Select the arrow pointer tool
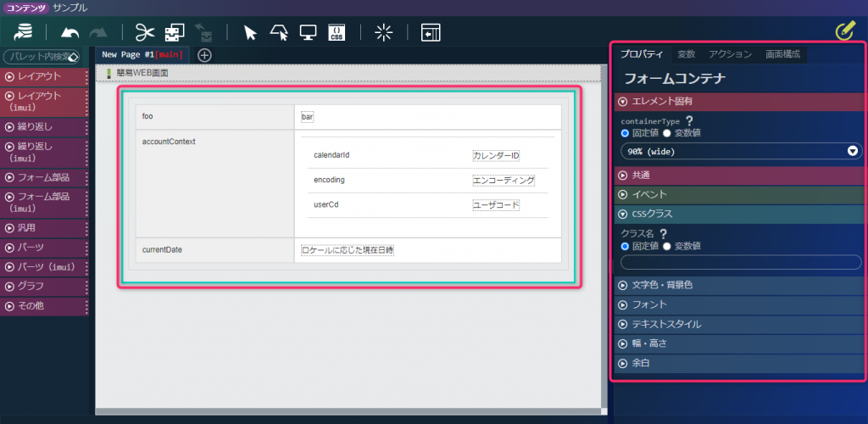 pos(250,33)
